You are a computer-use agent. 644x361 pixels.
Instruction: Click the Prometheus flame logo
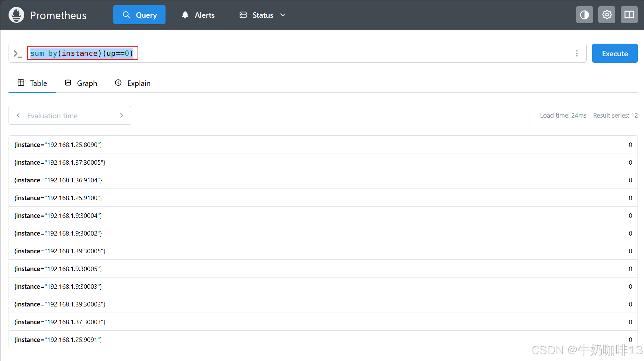click(x=16, y=15)
